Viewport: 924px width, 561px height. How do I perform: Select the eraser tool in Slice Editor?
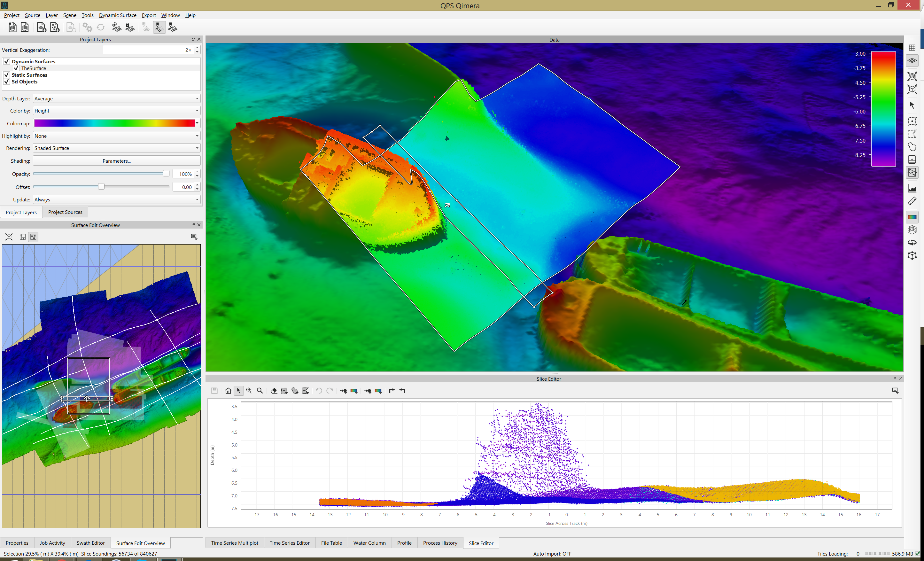274,391
